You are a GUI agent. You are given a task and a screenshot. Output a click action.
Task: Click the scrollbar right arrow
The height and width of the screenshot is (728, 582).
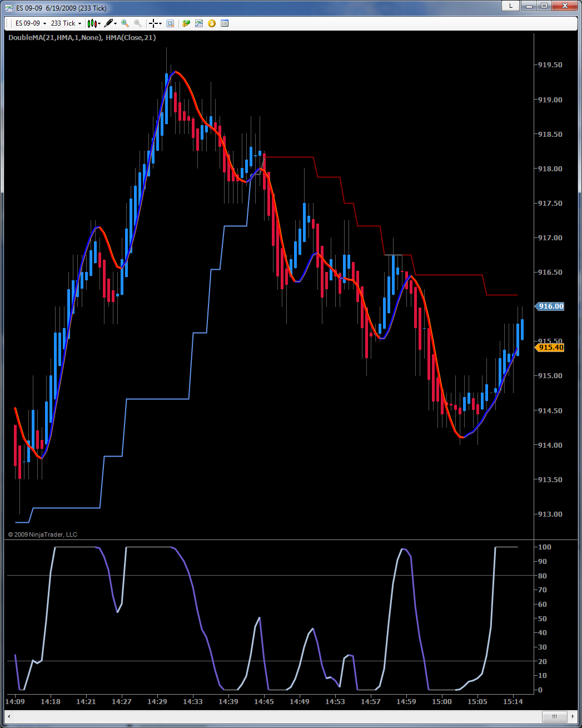pos(573,716)
